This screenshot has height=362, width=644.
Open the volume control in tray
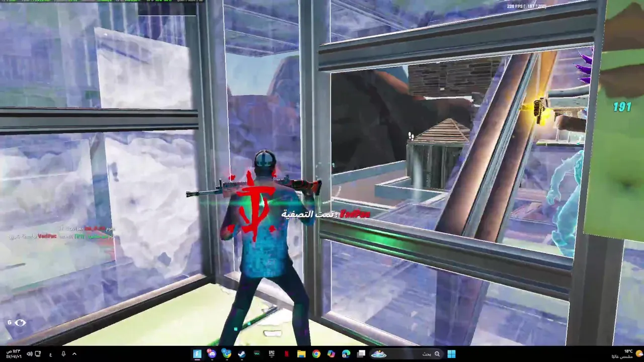(x=29, y=354)
